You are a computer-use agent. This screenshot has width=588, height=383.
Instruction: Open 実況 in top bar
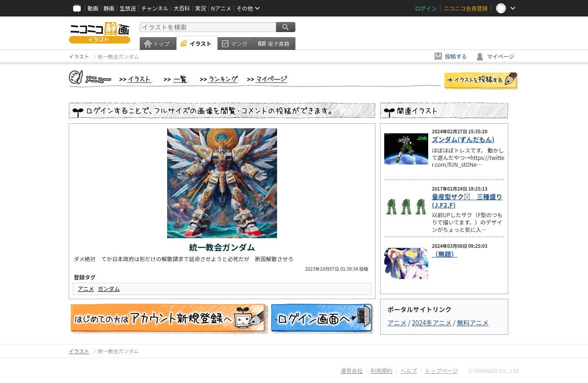[x=201, y=8]
